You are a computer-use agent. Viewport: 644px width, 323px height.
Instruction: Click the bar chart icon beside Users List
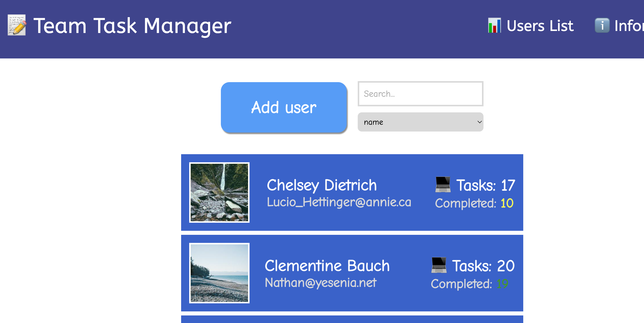494,25
